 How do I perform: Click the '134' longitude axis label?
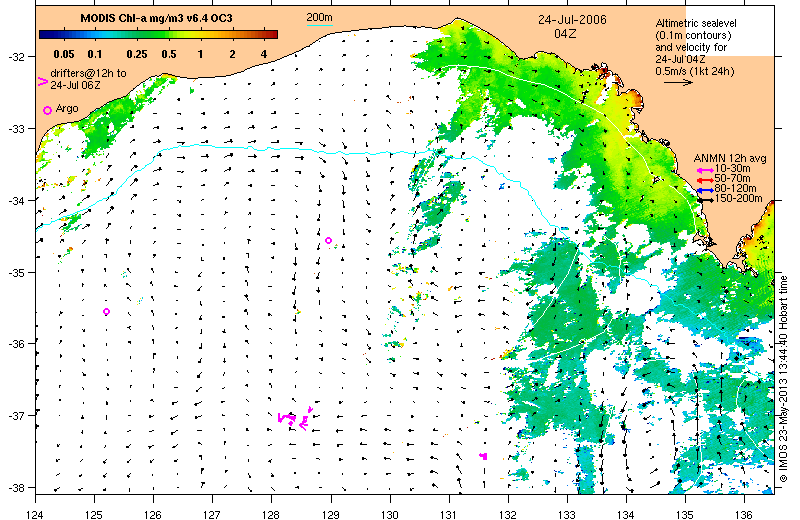[x=626, y=514]
